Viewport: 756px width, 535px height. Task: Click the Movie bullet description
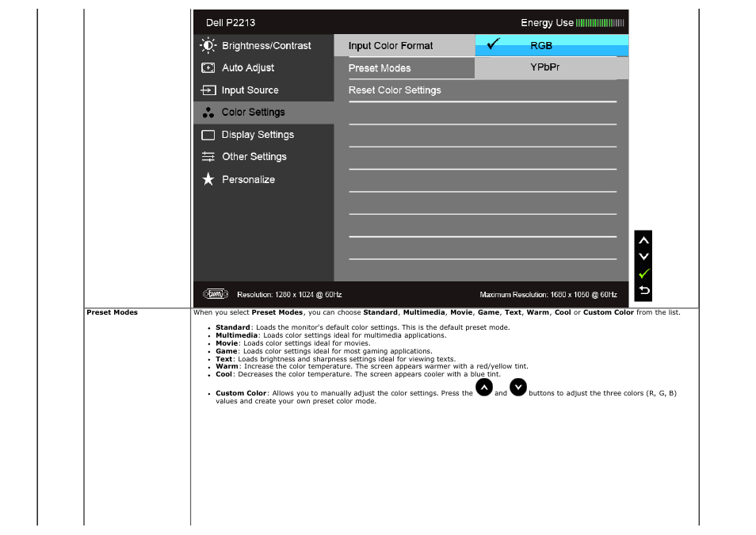coord(293,343)
